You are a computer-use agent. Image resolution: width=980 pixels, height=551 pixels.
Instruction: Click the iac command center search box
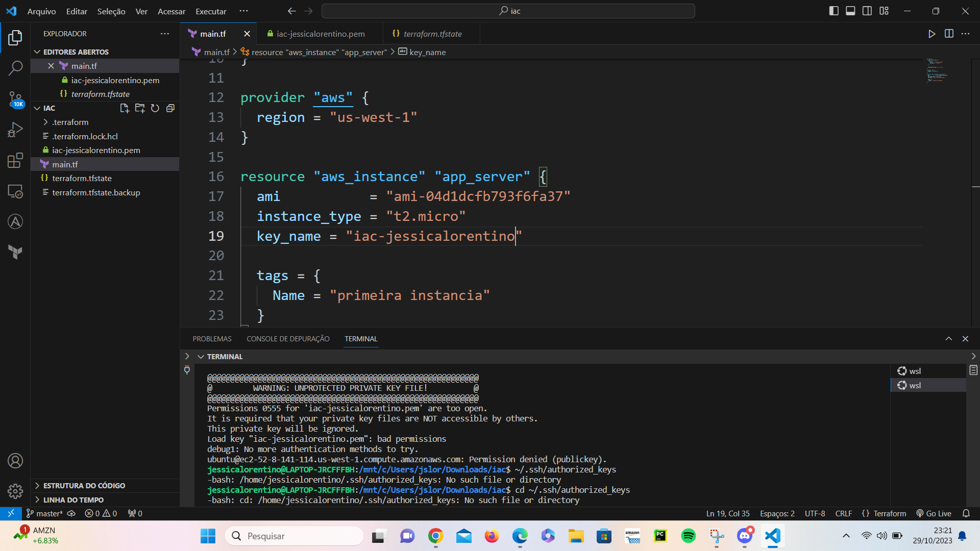508,11
